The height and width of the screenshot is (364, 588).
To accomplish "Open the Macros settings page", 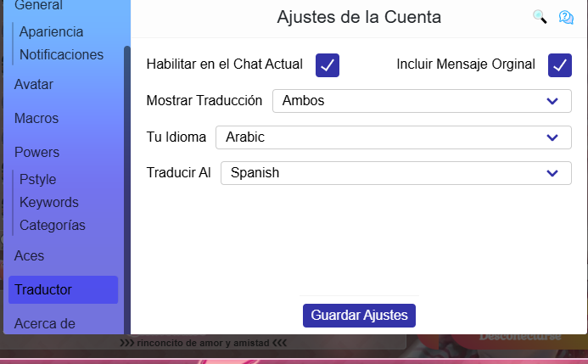I will click(36, 119).
